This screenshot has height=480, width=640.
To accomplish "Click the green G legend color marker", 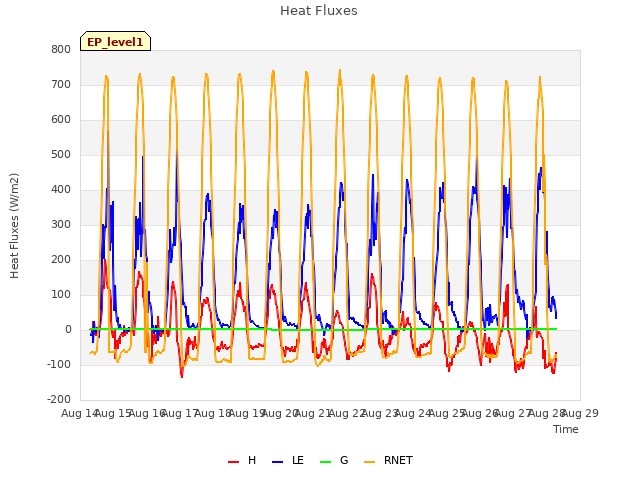I will click(326, 462).
